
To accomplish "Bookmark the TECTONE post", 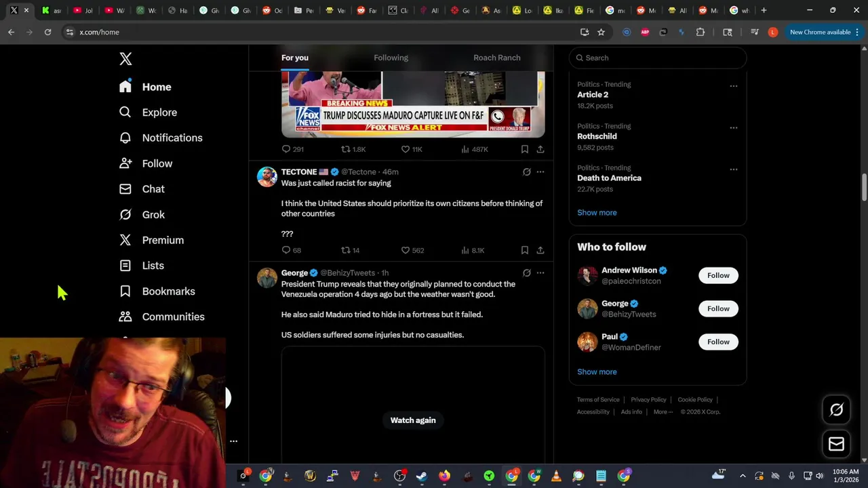I will pyautogui.click(x=524, y=250).
